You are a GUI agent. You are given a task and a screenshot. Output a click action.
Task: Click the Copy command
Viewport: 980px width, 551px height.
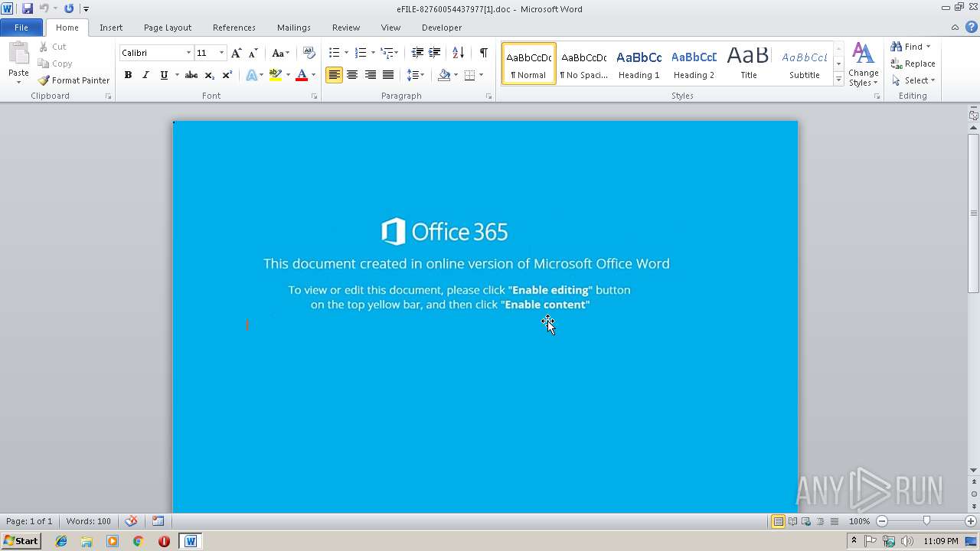55,64
